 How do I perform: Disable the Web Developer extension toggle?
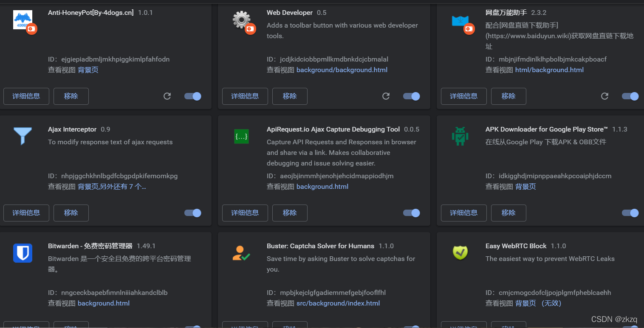click(412, 96)
